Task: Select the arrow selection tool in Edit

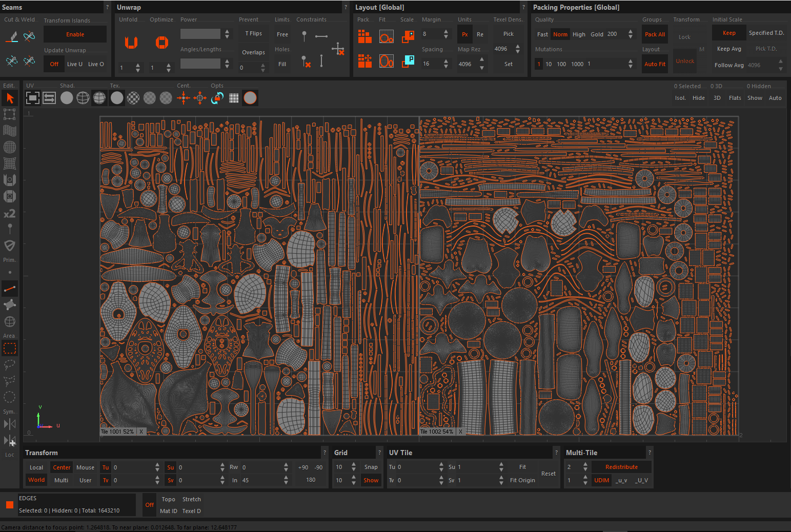Action: tap(10, 98)
